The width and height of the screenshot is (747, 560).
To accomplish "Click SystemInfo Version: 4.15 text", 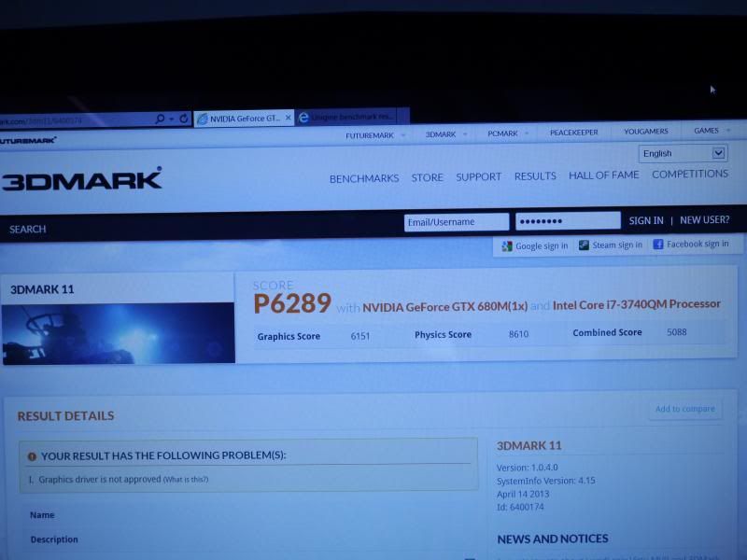I will click(x=545, y=481).
